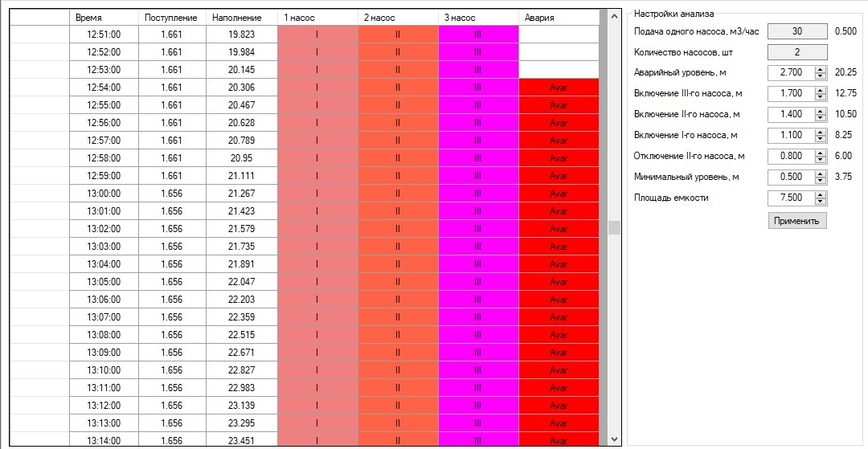868x449 pixels.
Task: Select Наполнение cell 20.95
Action: click(x=241, y=158)
